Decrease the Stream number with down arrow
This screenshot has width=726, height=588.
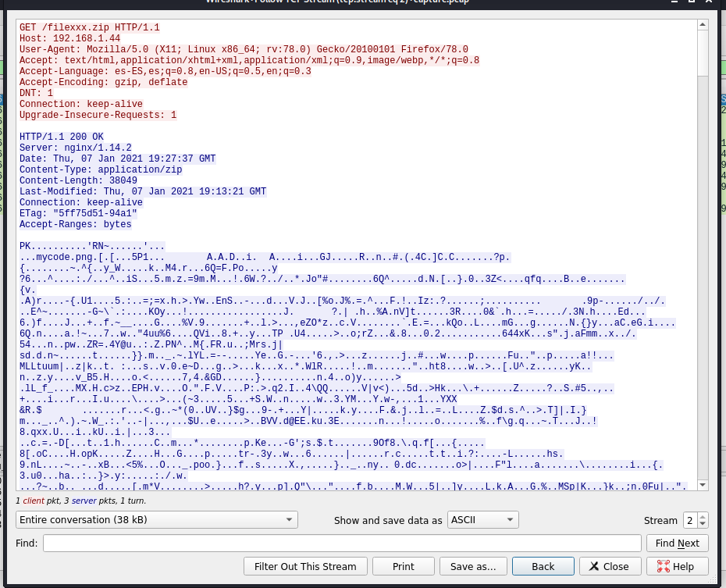703,524
